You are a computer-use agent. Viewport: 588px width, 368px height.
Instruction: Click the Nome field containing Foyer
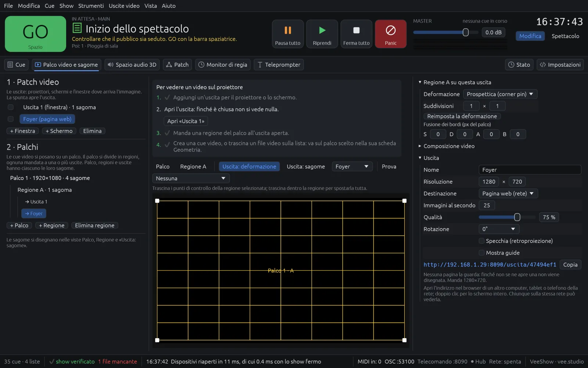point(530,170)
